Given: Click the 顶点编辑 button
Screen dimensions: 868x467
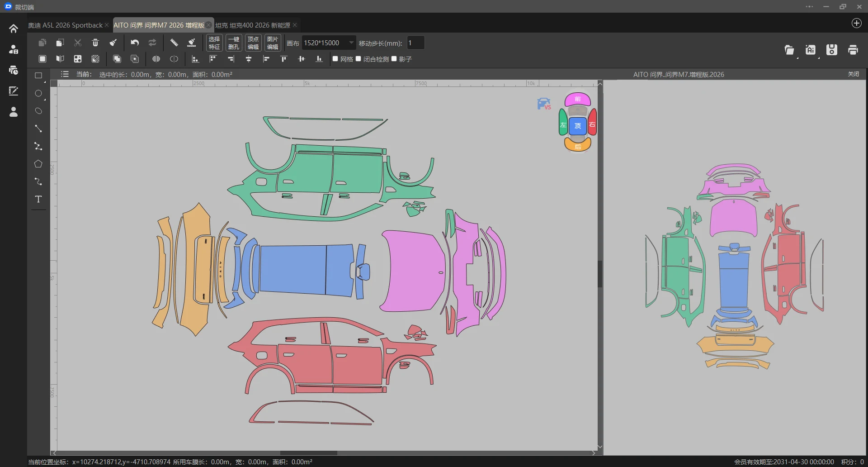Looking at the screenshot, I should (x=253, y=43).
